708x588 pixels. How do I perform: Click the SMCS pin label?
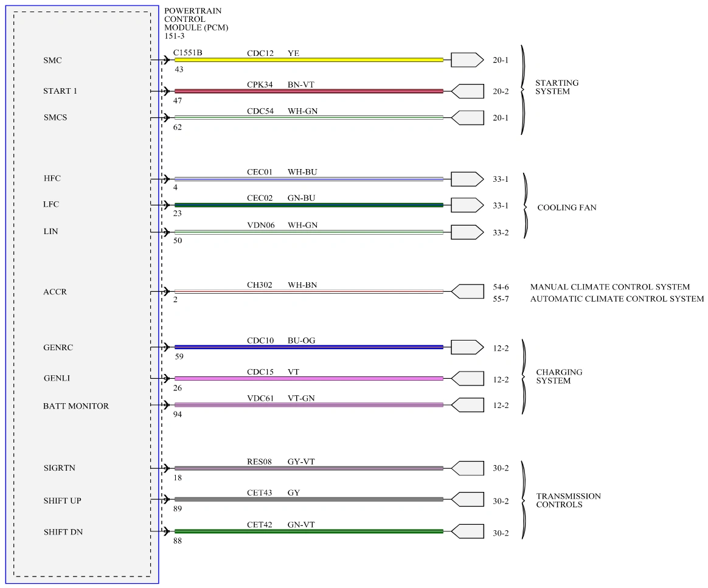pos(55,117)
